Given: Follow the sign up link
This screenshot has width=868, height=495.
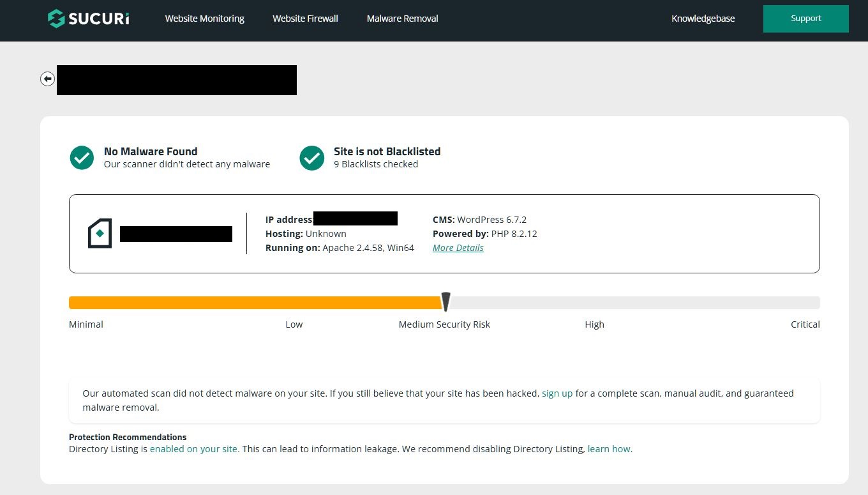Looking at the screenshot, I should point(557,393).
